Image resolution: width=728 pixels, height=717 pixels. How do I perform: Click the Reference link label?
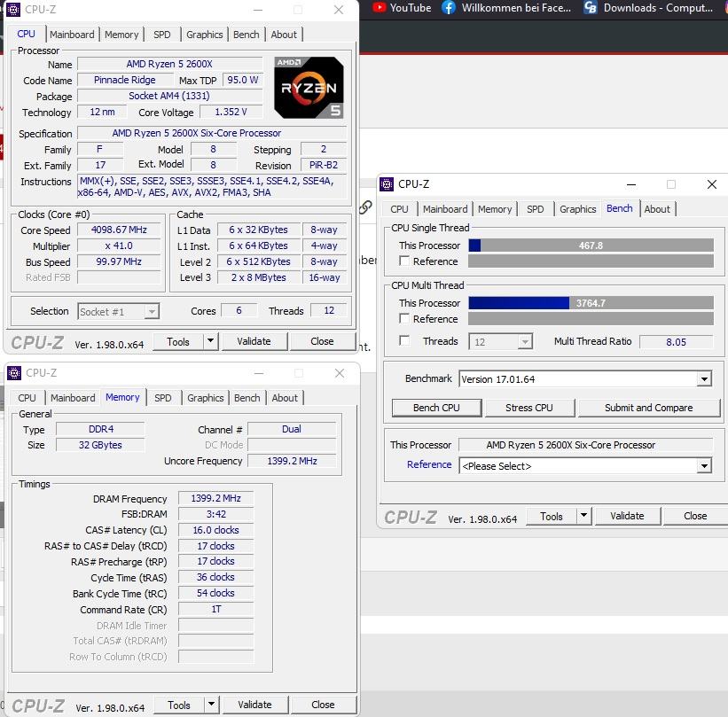[429, 464]
